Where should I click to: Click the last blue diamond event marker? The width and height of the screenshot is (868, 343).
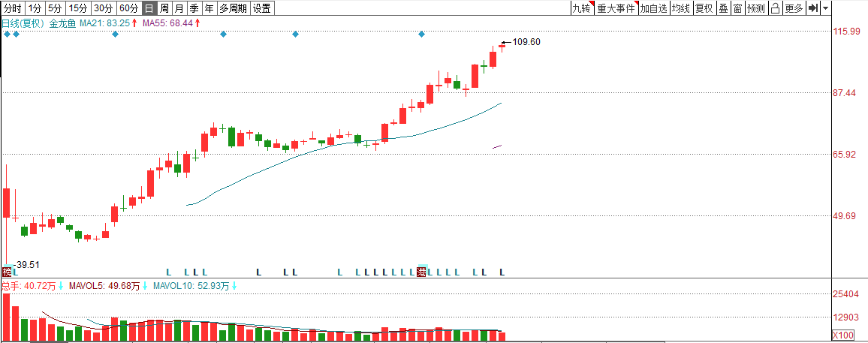(422, 35)
